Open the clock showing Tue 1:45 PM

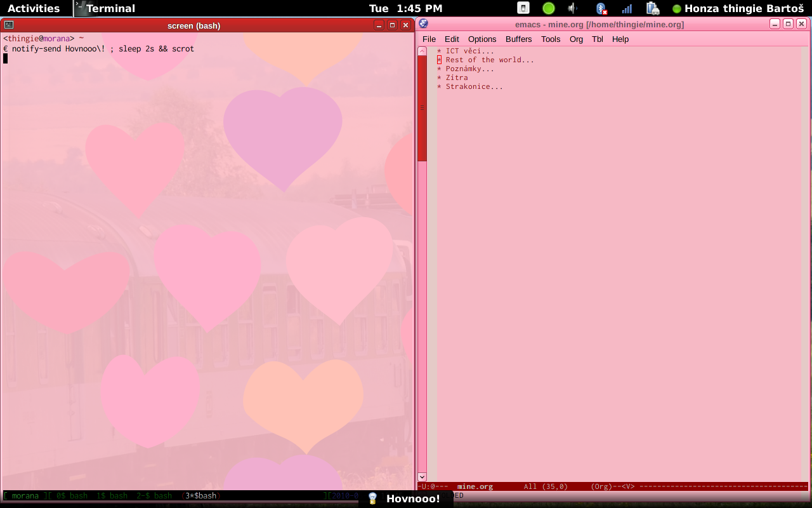pyautogui.click(x=405, y=8)
